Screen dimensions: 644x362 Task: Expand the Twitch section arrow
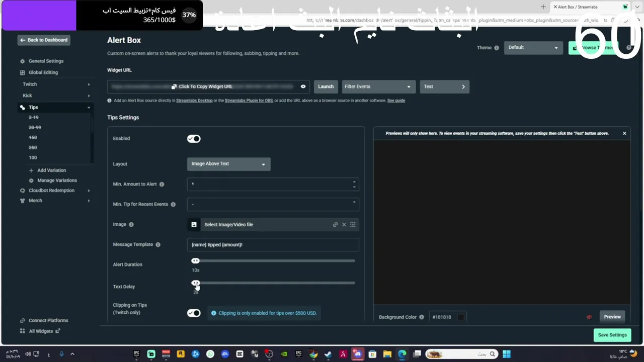[x=89, y=84]
